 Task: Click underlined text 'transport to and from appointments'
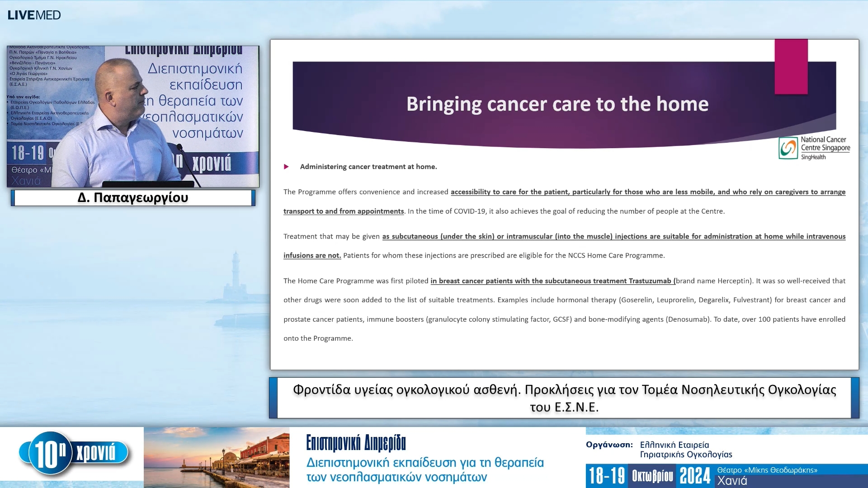tap(344, 211)
